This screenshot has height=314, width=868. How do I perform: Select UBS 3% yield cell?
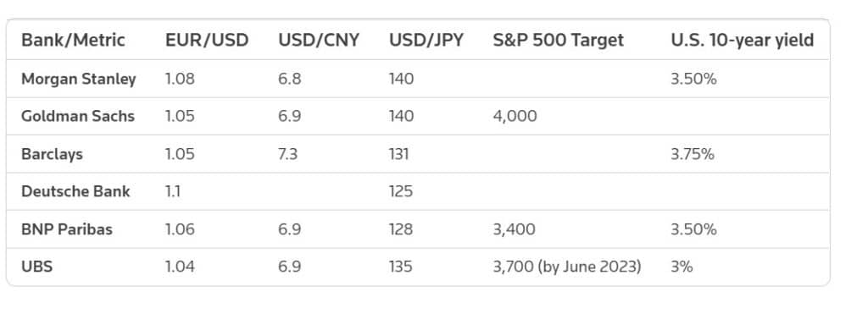tap(682, 267)
